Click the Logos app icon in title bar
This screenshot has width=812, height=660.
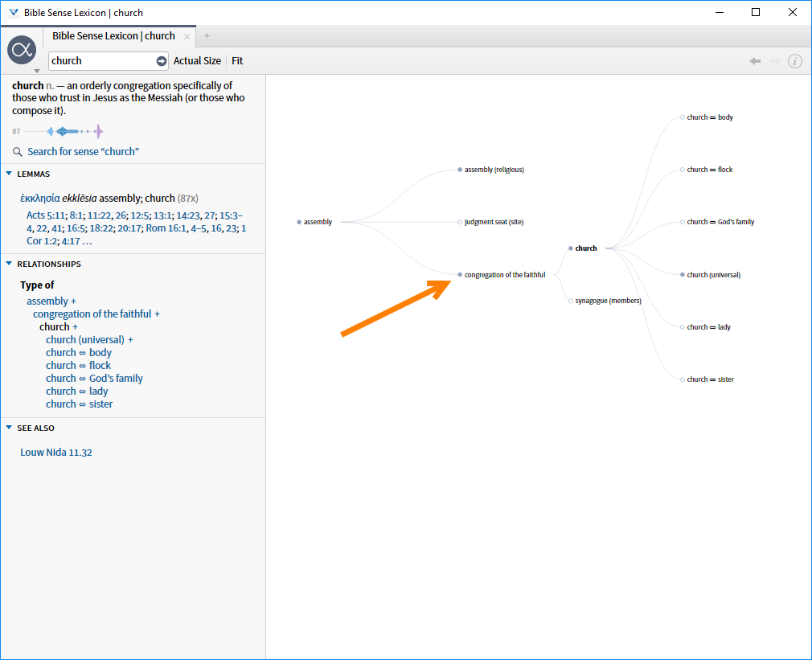pos(14,12)
